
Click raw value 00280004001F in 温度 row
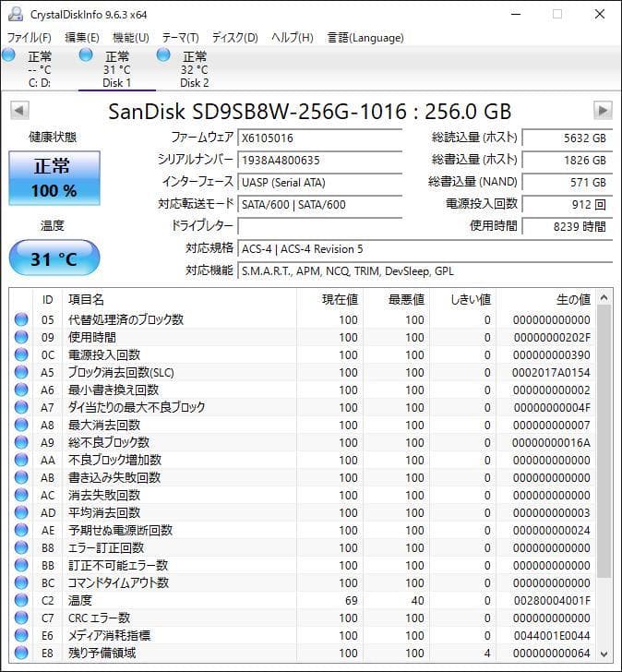(552, 601)
